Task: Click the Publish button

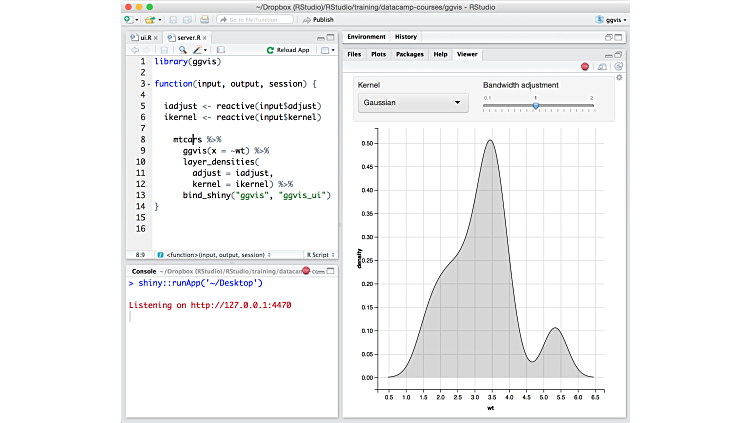Action: tap(318, 19)
